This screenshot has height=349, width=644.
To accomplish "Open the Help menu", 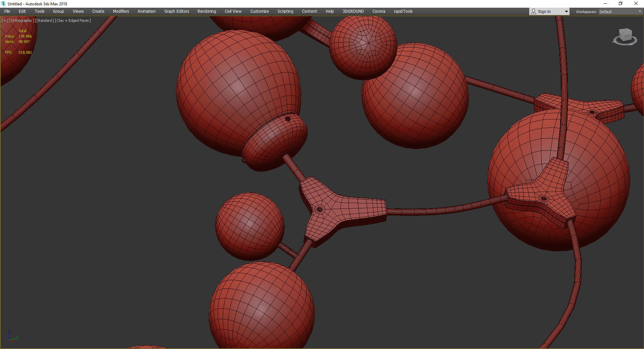I will tap(330, 11).
